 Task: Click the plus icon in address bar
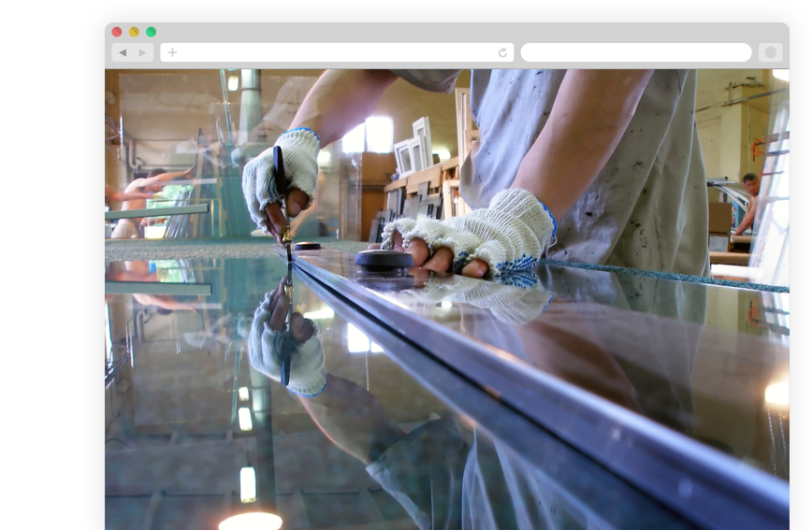pyautogui.click(x=172, y=52)
